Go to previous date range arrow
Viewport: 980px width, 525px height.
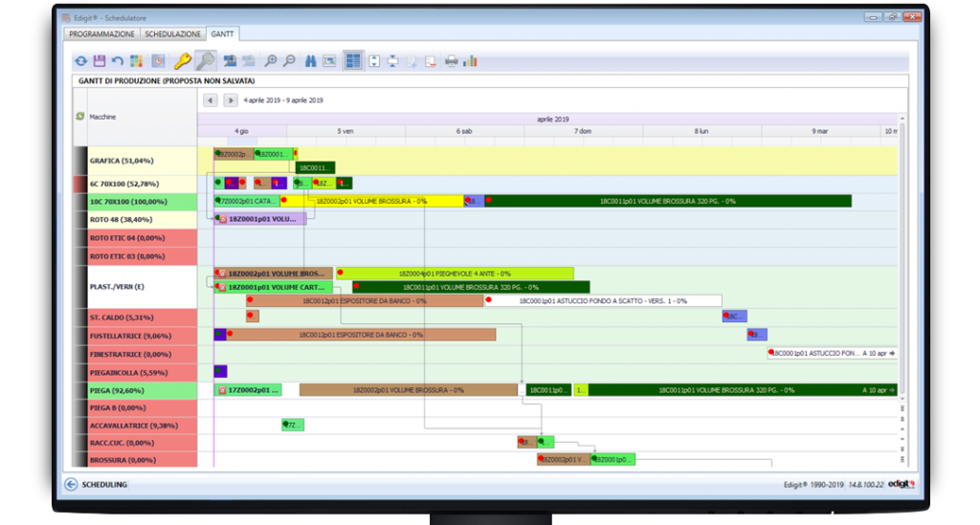click(x=212, y=100)
